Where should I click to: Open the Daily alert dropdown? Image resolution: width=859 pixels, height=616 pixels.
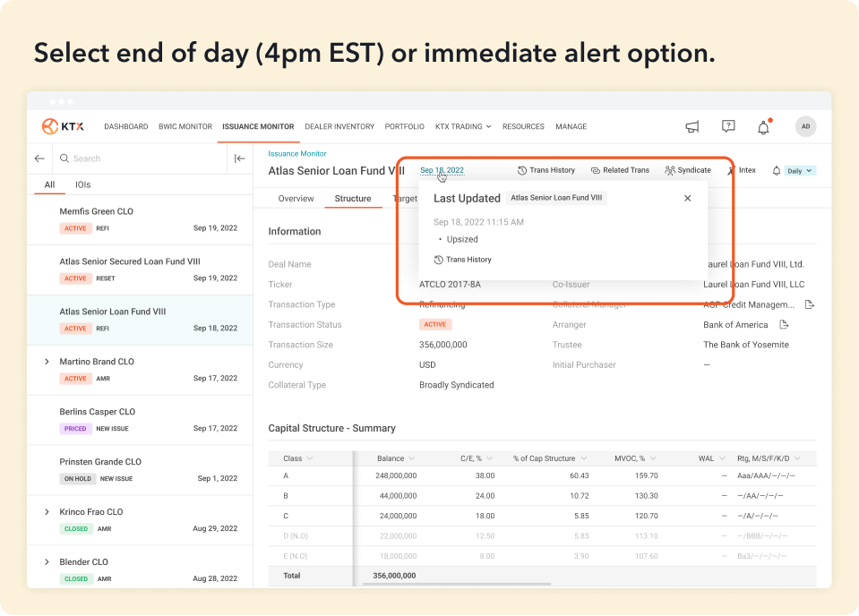coord(800,171)
